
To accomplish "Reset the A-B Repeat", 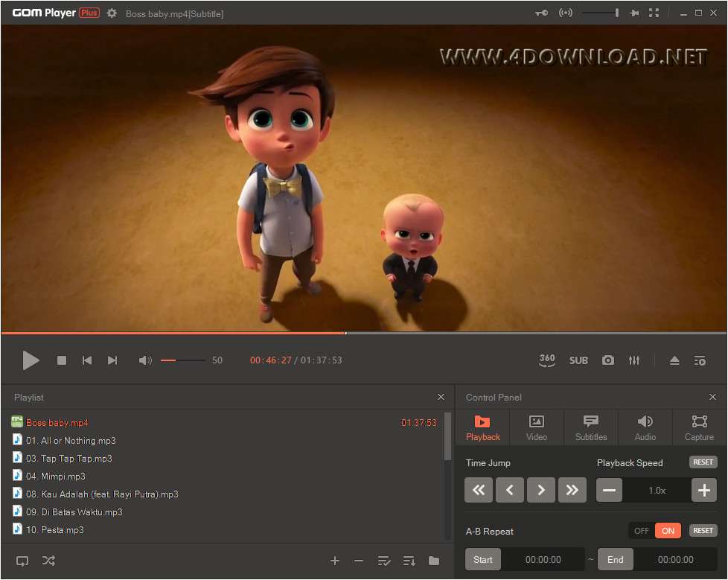I will coord(703,530).
